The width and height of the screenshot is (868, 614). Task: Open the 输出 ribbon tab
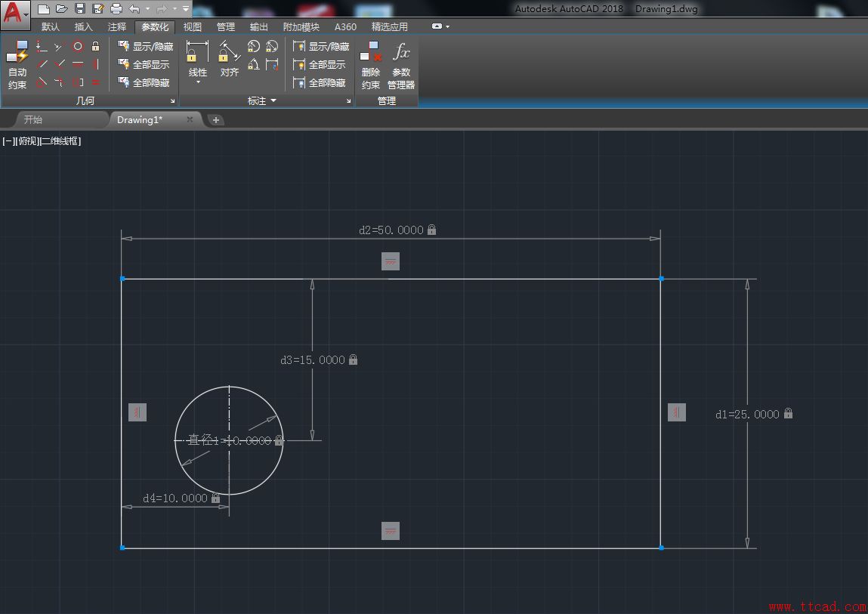(258, 26)
